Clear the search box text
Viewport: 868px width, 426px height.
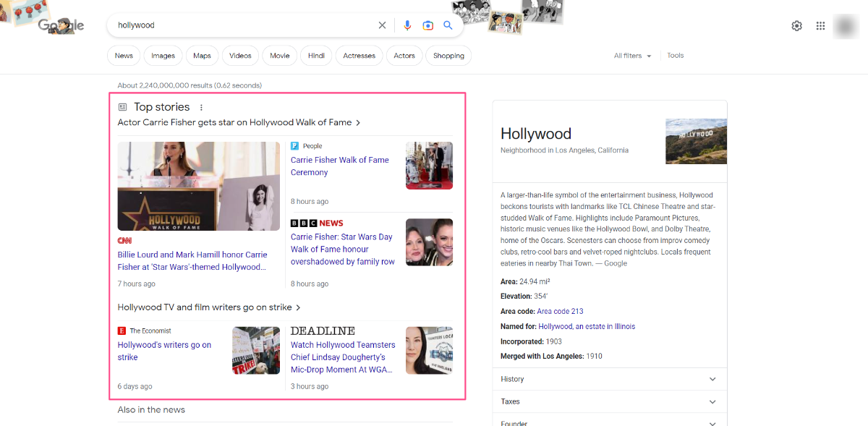[382, 25]
